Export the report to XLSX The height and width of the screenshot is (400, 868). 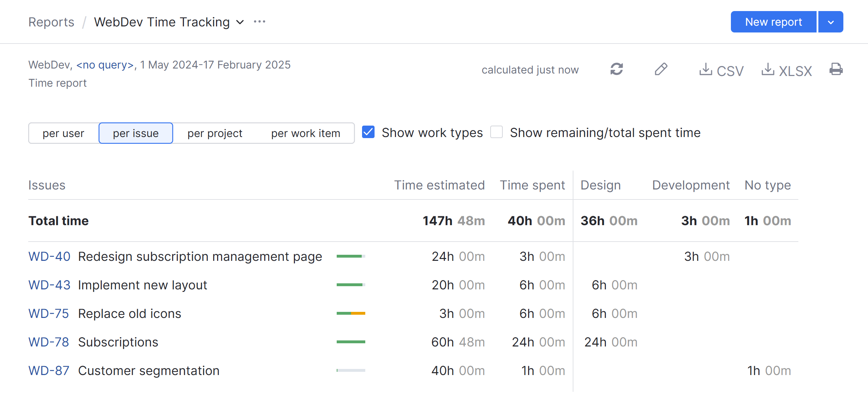coord(787,70)
